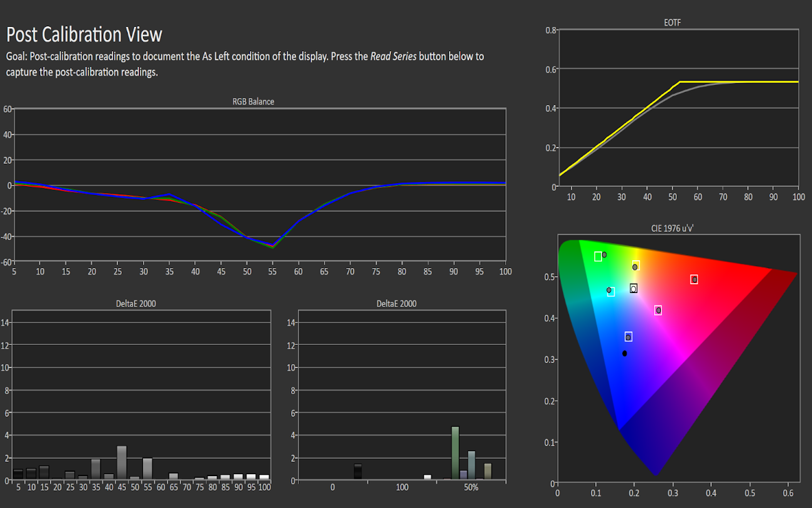Select the black bar in color DeltaE chart

[x=358, y=472]
